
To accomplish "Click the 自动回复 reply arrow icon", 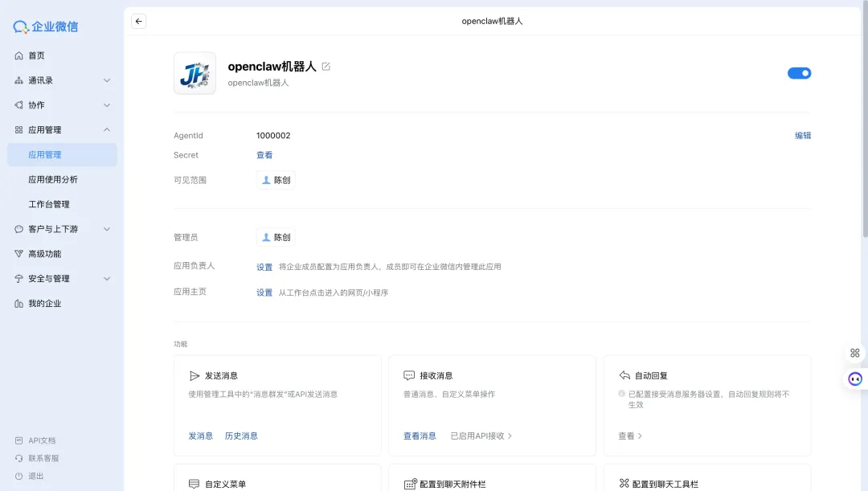I will [x=624, y=376].
